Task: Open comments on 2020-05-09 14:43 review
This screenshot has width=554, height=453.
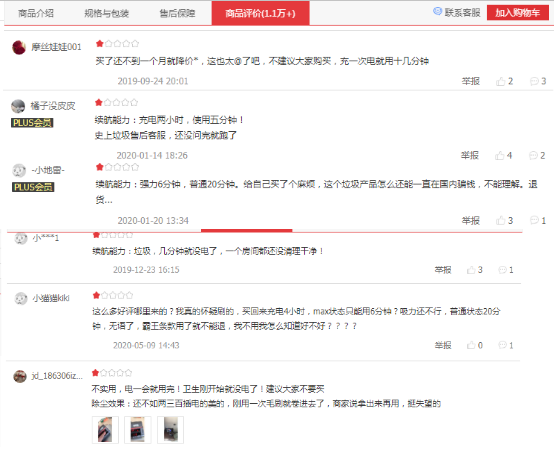Action: click(x=506, y=346)
